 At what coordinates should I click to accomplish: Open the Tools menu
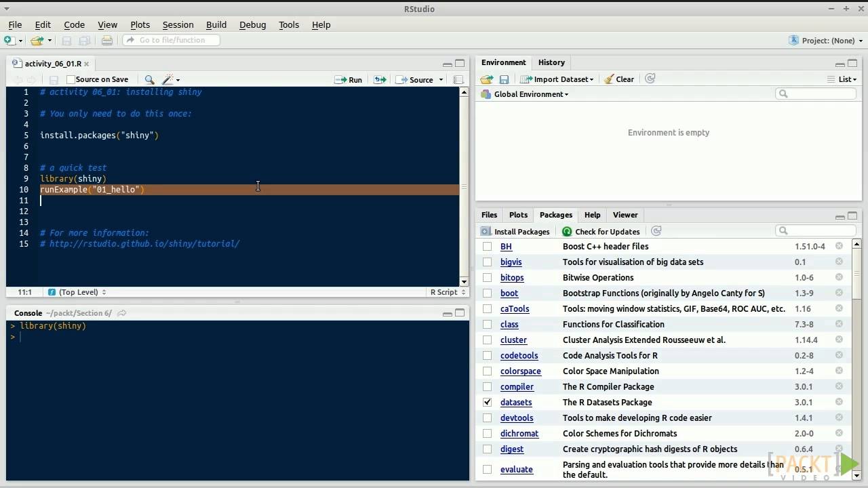pos(289,24)
